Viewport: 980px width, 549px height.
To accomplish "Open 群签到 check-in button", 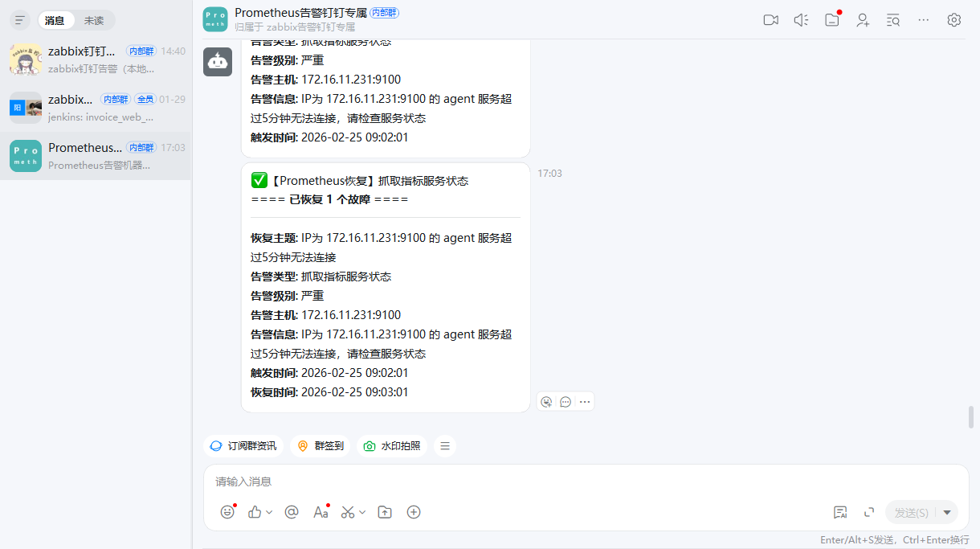I will (x=321, y=446).
